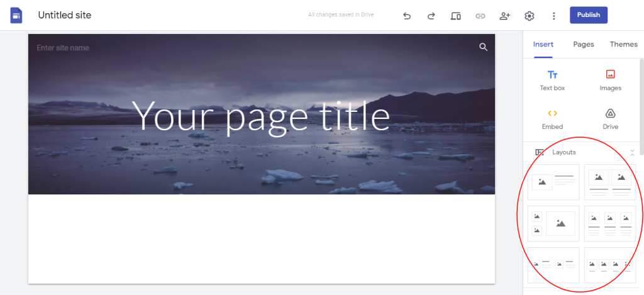Select the single image with text layout
This screenshot has height=295, width=644.
coord(553,182)
